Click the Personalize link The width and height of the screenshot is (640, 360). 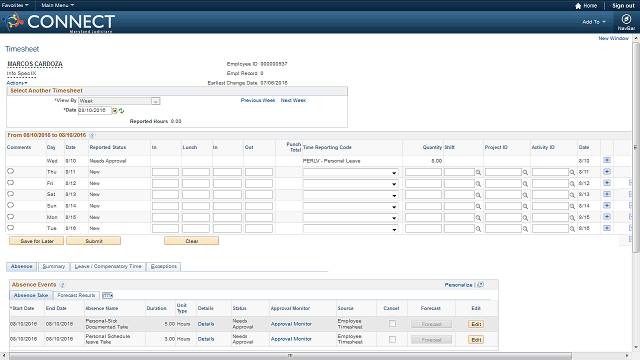click(x=458, y=285)
